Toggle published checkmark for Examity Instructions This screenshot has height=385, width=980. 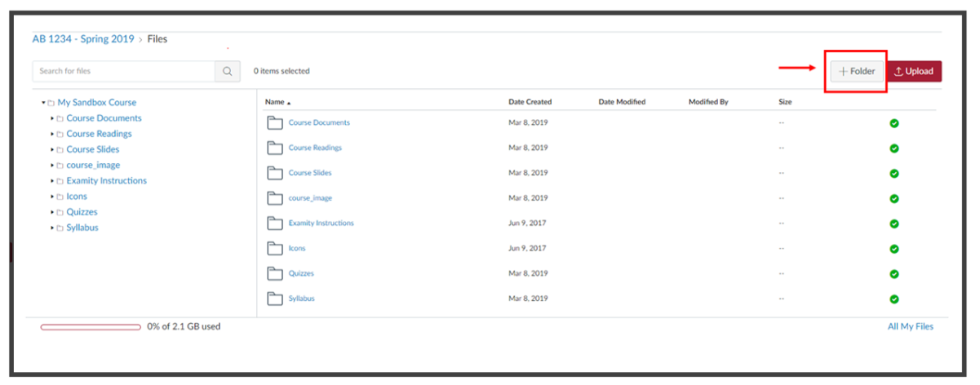pos(894,223)
